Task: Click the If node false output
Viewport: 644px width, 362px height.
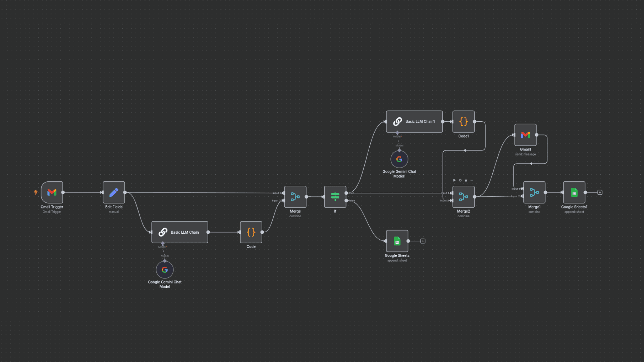Action: [x=346, y=200]
